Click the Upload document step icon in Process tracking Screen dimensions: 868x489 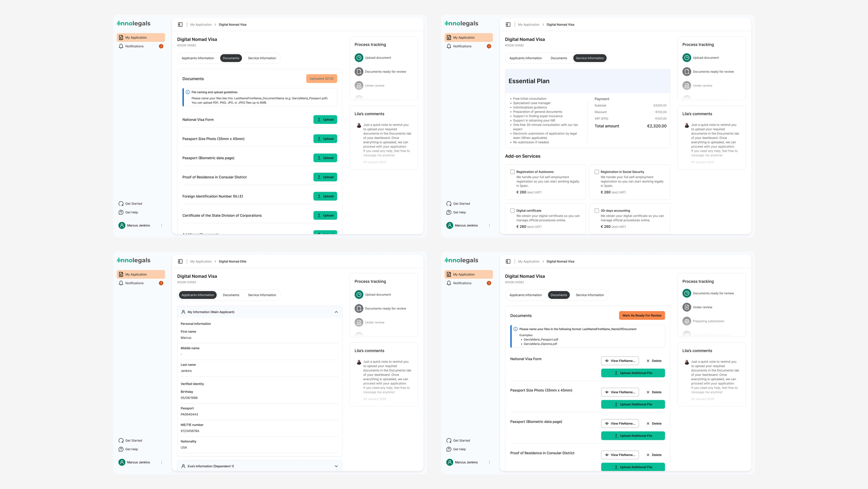click(x=359, y=57)
